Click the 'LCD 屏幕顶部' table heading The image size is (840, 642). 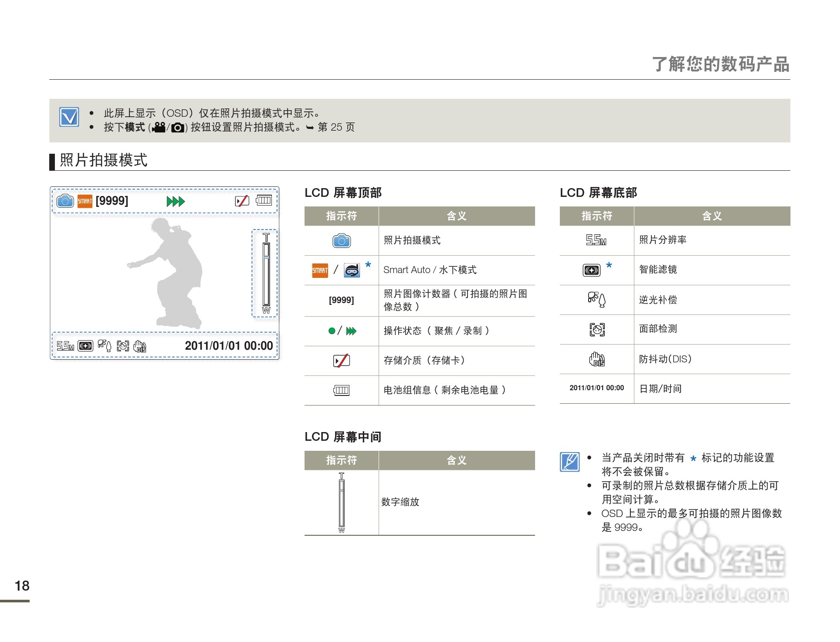tap(343, 193)
